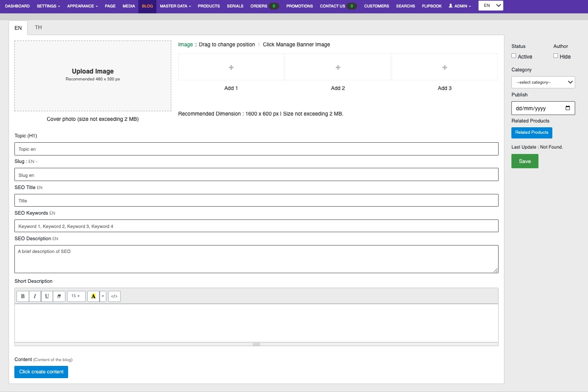Click into the Topic (H1) input field

click(x=256, y=149)
